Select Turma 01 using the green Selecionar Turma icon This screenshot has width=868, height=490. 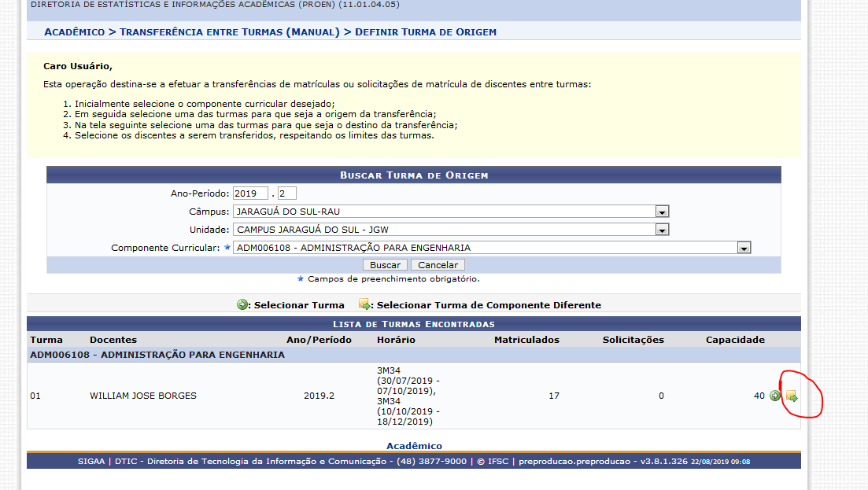click(x=774, y=396)
